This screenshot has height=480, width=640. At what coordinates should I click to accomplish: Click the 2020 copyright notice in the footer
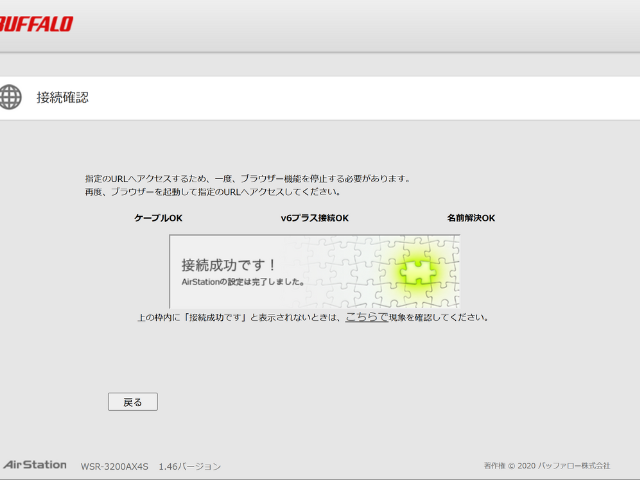coord(547,466)
